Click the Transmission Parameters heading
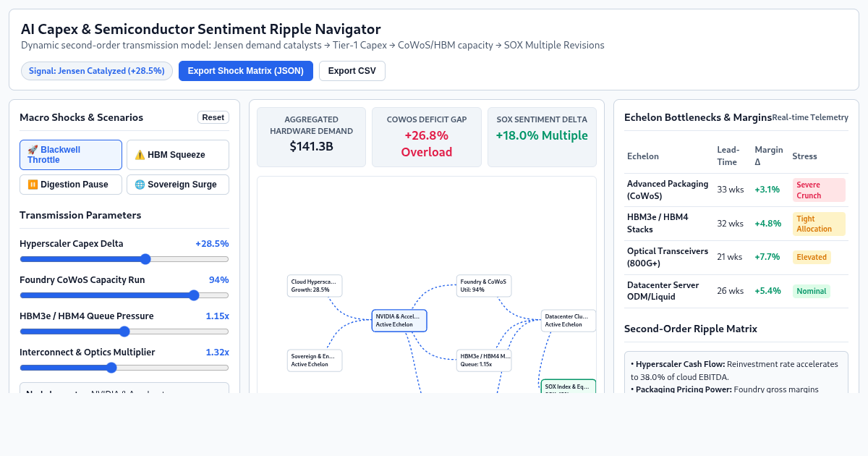868x456 pixels. coord(80,215)
